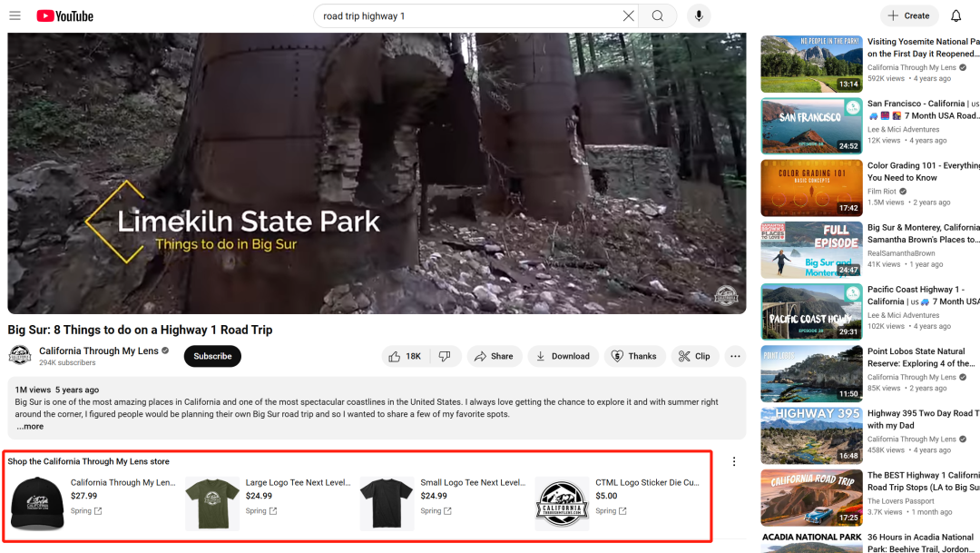Clear the search query using the X icon
The image size is (980, 553).
pos(628,15)
